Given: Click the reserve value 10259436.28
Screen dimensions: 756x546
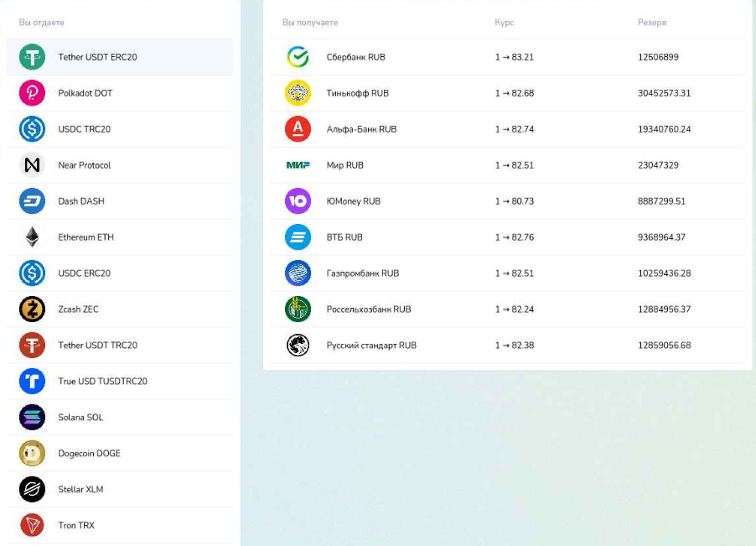Looking at the screenshot, I should pos(665,273).
